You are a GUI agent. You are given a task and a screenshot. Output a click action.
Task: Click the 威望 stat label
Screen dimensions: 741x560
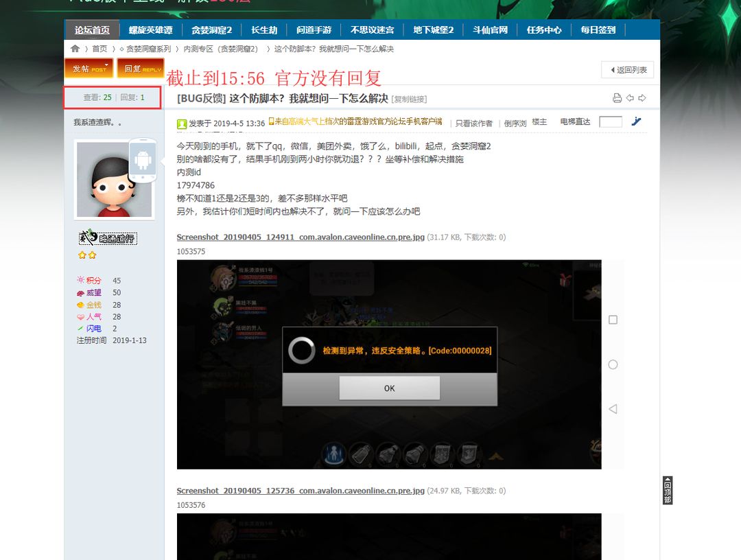click(x=93, y=292)
